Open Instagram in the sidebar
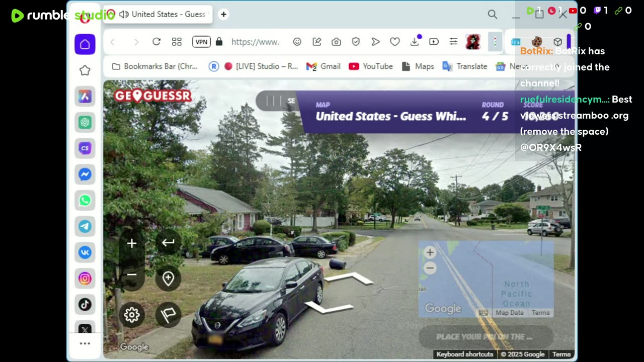 pyautogui.click(x=85, y=278)
